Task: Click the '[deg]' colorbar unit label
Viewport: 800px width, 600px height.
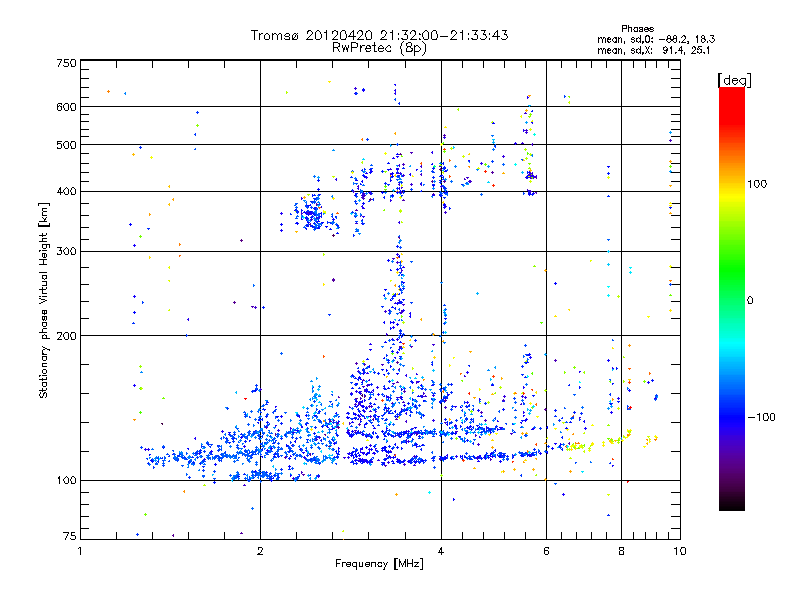Action: coord(734,80)
